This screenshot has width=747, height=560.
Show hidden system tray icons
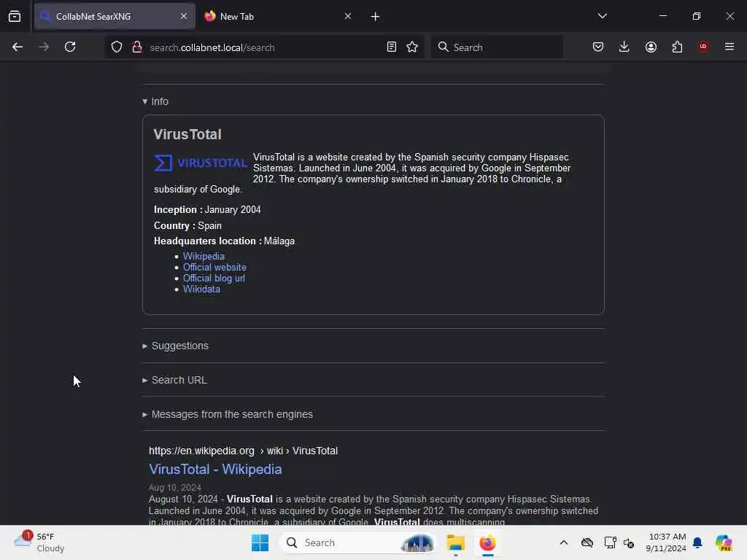click(x=564, y=542)
